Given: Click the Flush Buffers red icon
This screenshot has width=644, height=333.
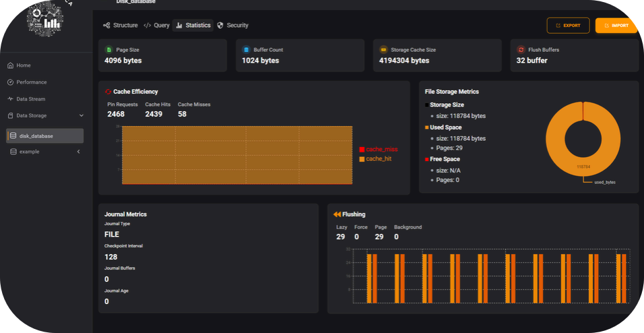Looking at the screenshot, I should (521, 50).
